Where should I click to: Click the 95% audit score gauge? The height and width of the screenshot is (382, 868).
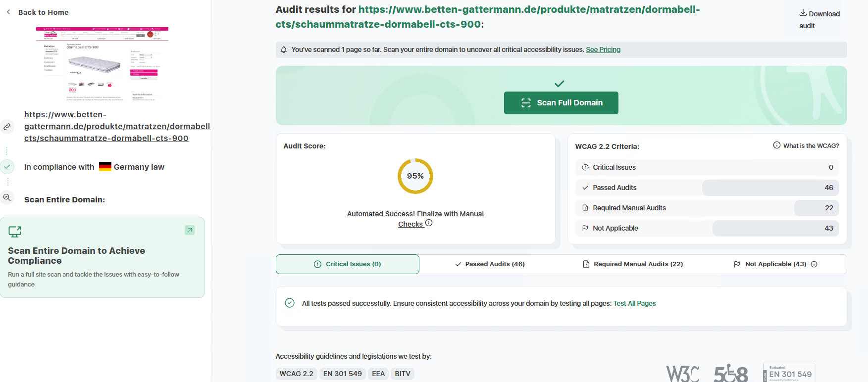click(415, 176)
